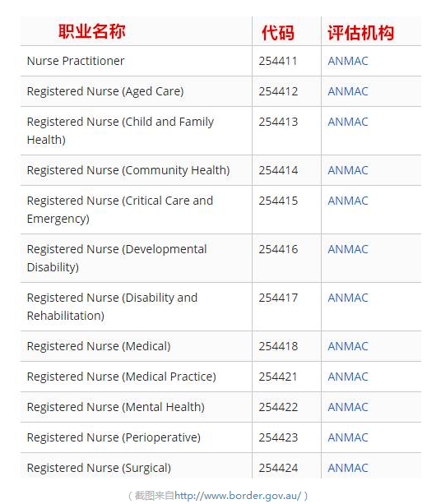The height and width of the screenshot is (504, 427).
Task: Open ANMAC link for Developmental Disability
Action: pos(347,249)
